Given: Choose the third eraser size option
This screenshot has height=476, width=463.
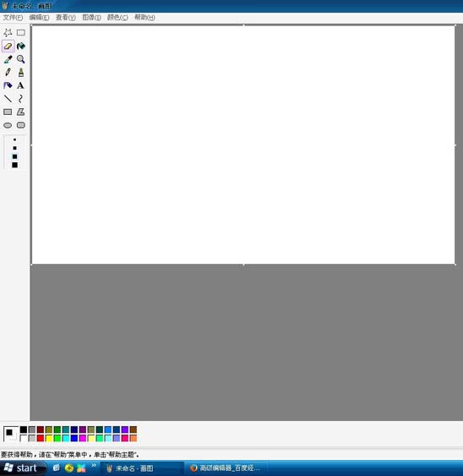Looking at the screenshot, I should tap(14, 156).
